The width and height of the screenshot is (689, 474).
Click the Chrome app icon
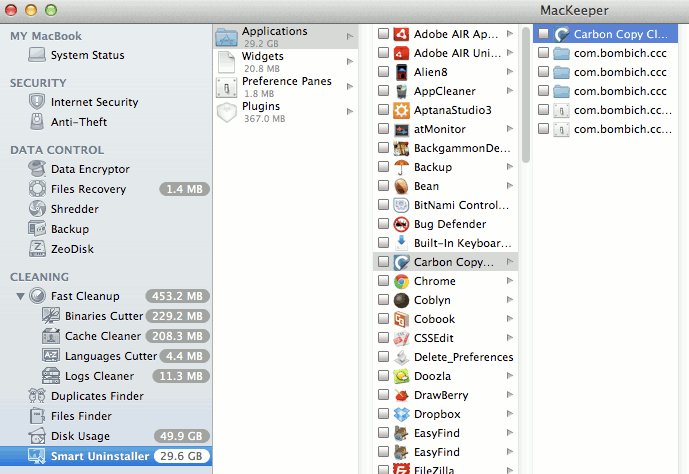pos(400,281)
